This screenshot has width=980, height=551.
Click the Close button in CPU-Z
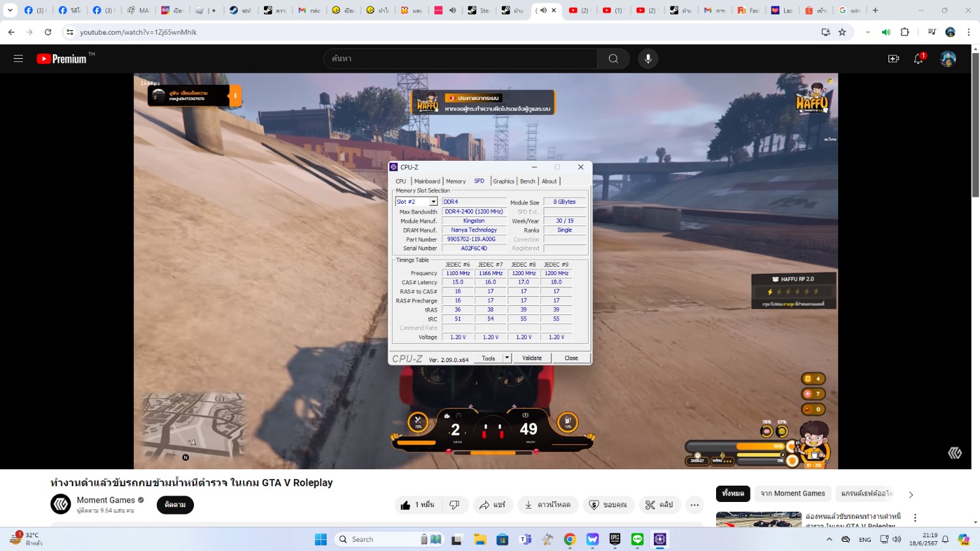(571, 358)
